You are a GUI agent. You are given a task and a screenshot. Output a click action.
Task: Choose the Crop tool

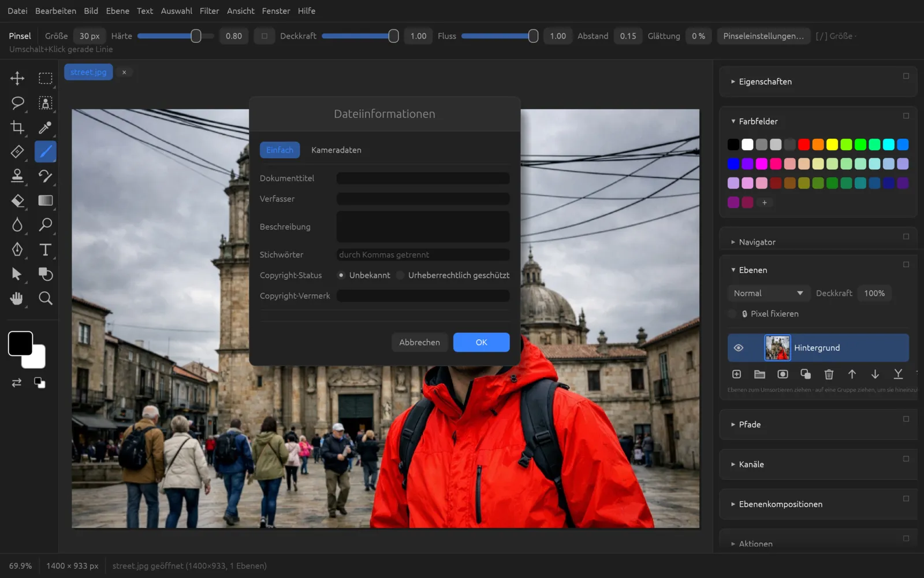tap(17, 127)
